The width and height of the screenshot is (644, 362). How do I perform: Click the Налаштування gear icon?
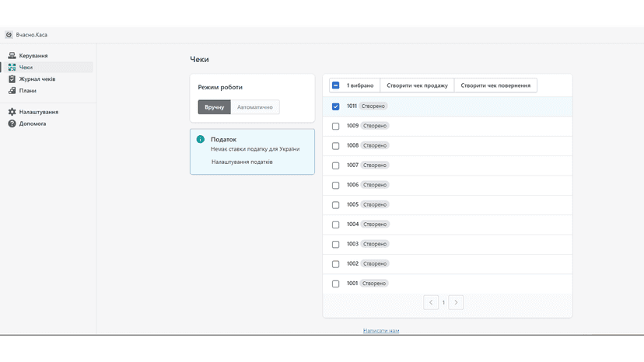(x=12, y=112)
